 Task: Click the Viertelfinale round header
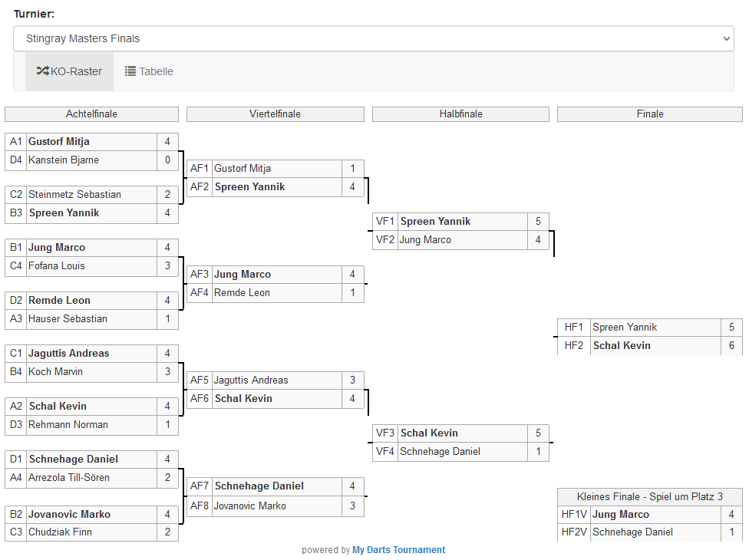275,114
